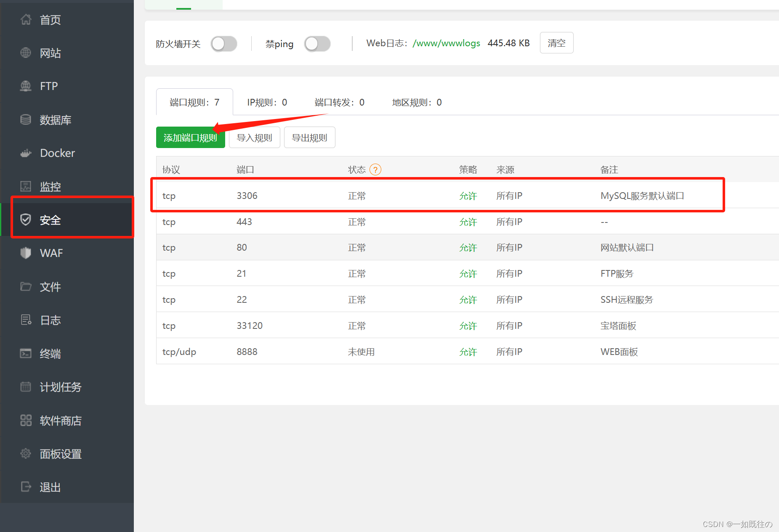
Task: Click the 宝塔面板 remark
Action: (x=618, y=326)
